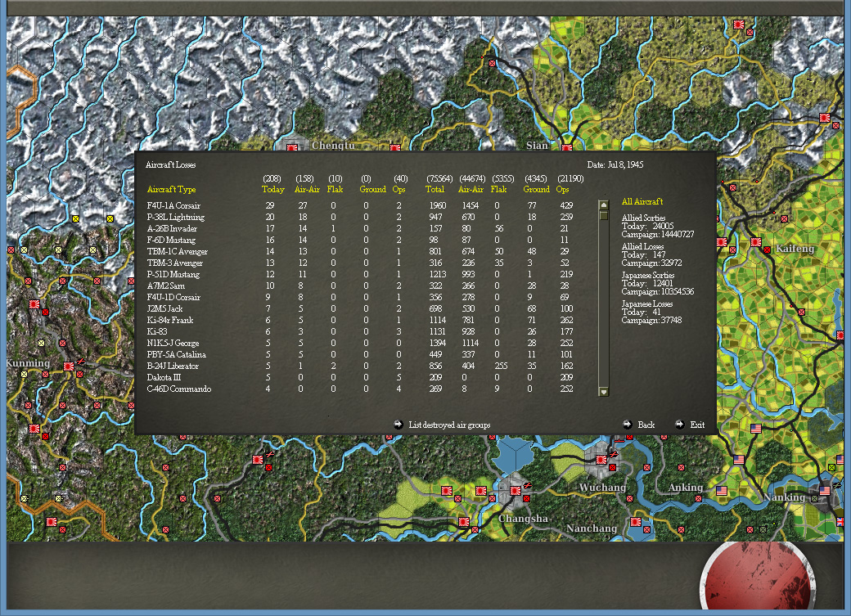The width and height of the screenshot is (851, 616).
Task: Select the TBM-3 Avenger row
Action: [360, 263]
